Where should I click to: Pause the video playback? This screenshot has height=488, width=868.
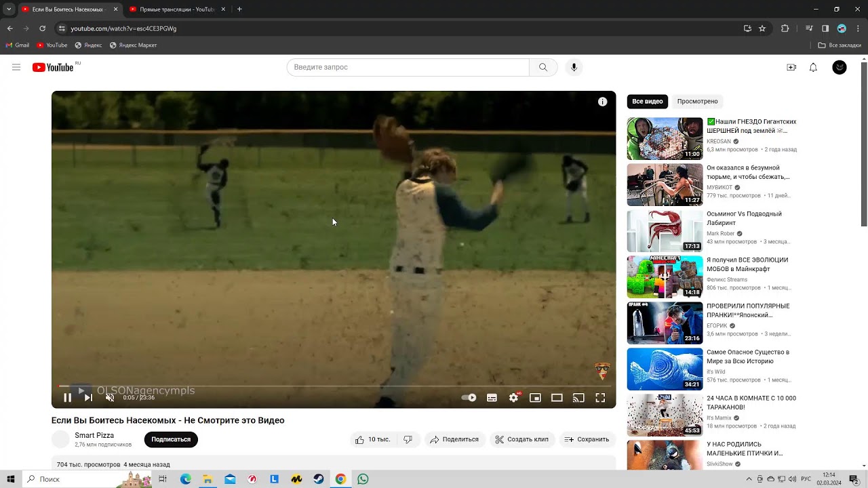coord(67,398)
